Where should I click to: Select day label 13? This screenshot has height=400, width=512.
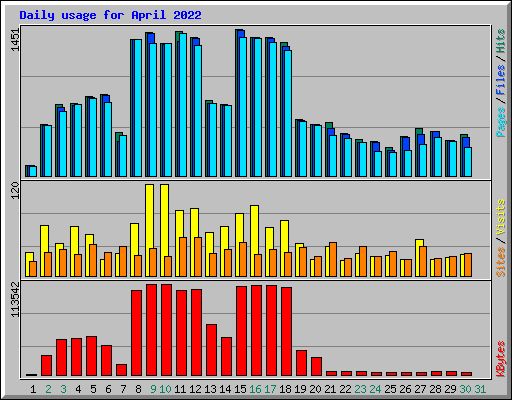(210, 389)
